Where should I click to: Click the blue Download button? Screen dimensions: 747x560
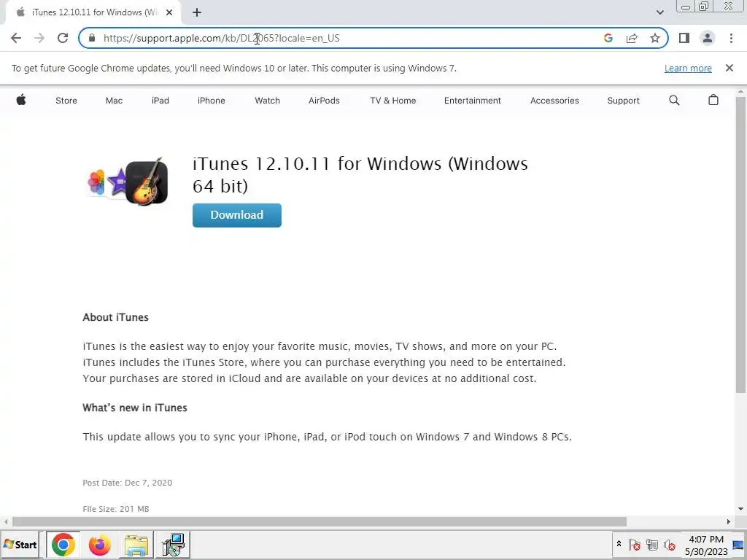237,215
